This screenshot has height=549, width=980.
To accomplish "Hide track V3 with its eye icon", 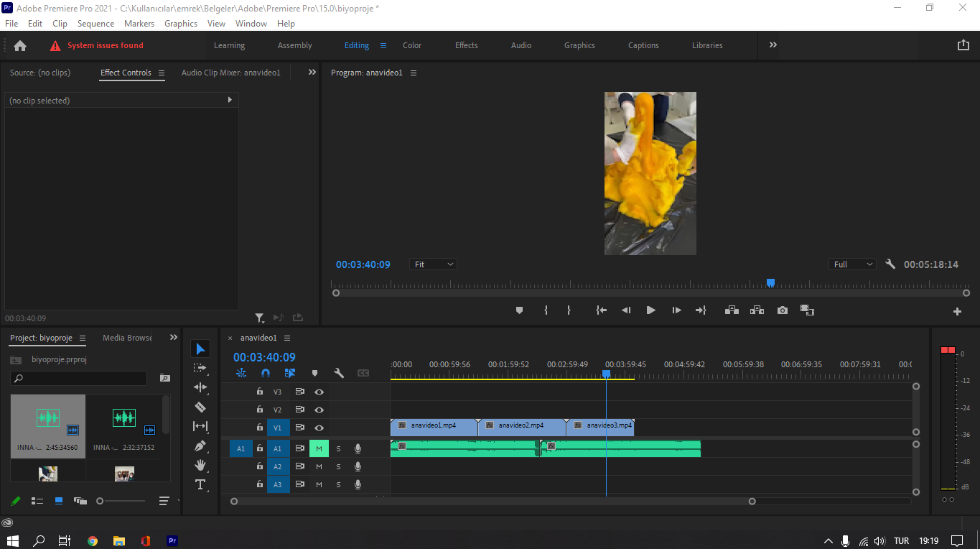I will coord(319,392).
